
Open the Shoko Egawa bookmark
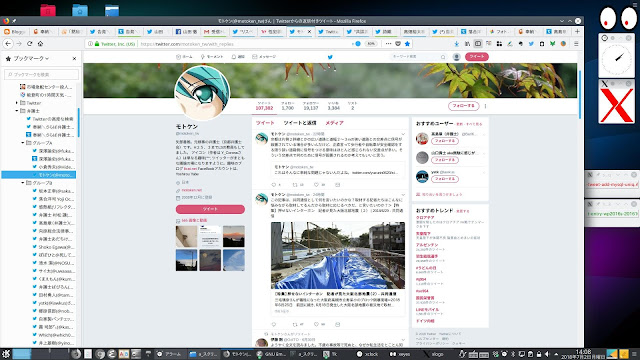tap(53, 247)
